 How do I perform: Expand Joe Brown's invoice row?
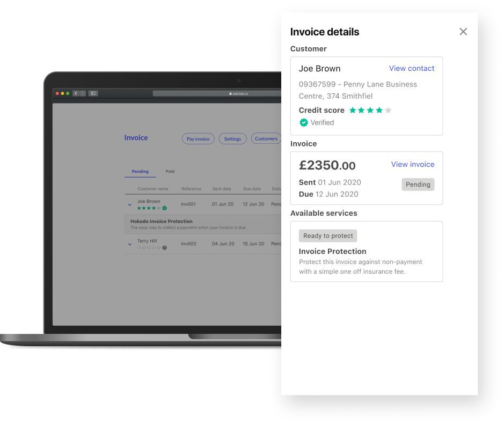[129, 204]
